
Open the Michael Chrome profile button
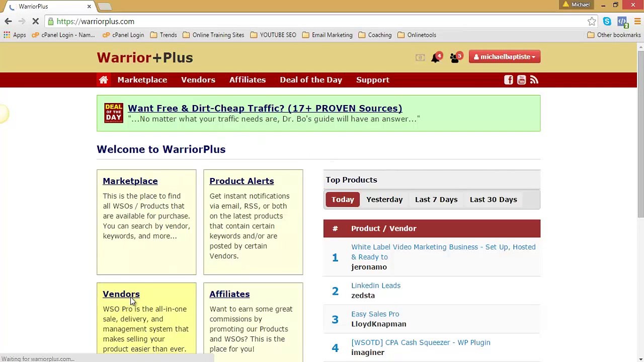point(576,5)
